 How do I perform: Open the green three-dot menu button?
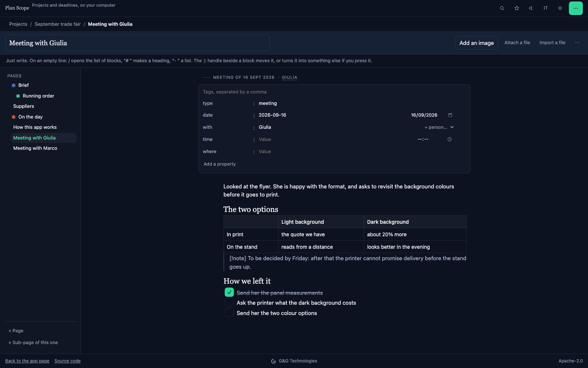pyautogui.click(x=576, y=8)
